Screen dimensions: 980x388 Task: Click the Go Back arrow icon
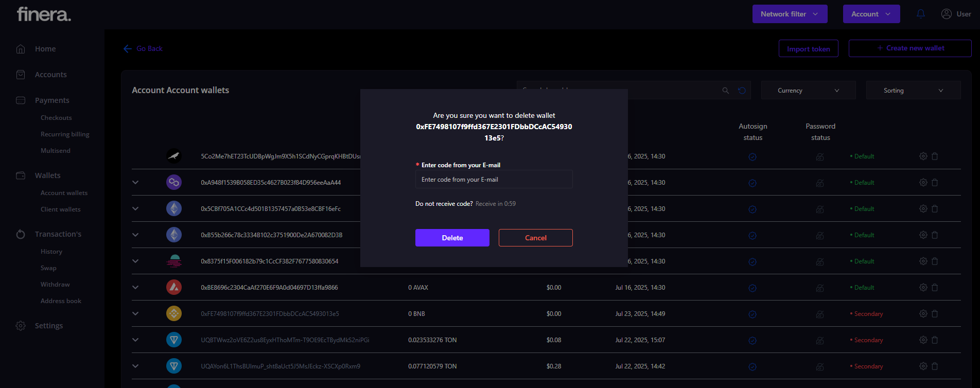click(128, 48)
